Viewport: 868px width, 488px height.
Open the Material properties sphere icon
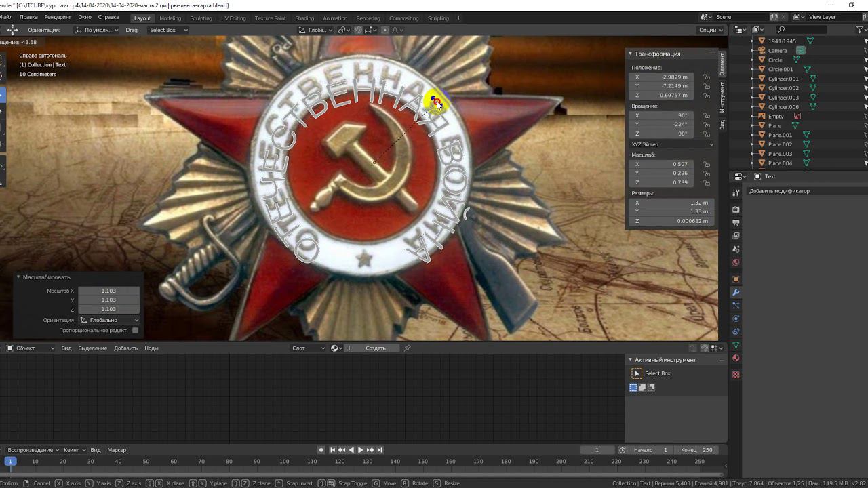[x=736, y=359]
